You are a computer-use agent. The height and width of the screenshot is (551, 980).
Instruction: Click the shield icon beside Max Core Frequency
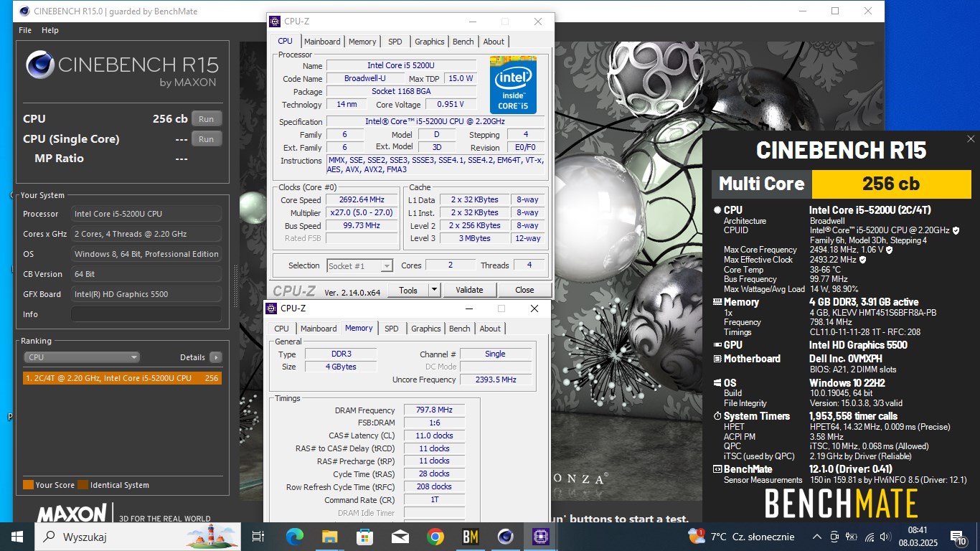tap(890, 250)
